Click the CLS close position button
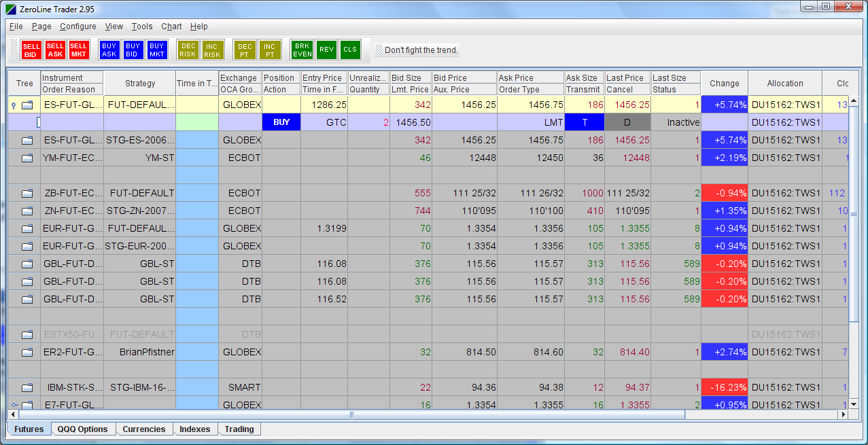The height and width of the screenshot is (445, 868). point(350,50)
